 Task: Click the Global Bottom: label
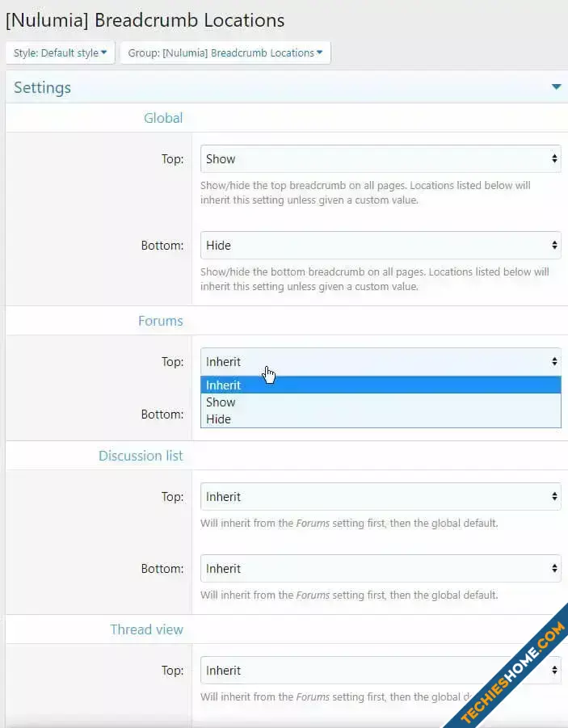click(x=162, y=245)
